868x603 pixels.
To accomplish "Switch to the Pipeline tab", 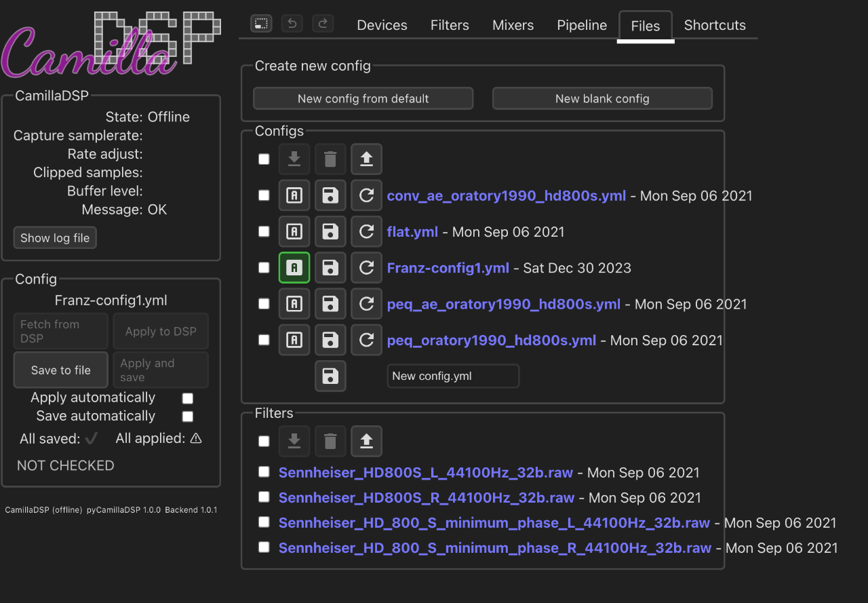I will [582, 25].
